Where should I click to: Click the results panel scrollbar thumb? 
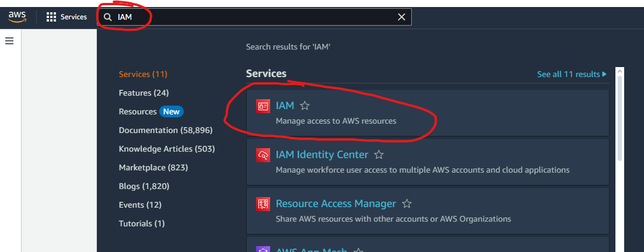(x=619, y=118)
